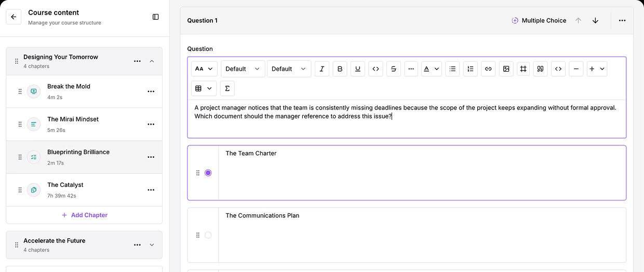Expand the Accelerate the Future section

tap(152, 245)
